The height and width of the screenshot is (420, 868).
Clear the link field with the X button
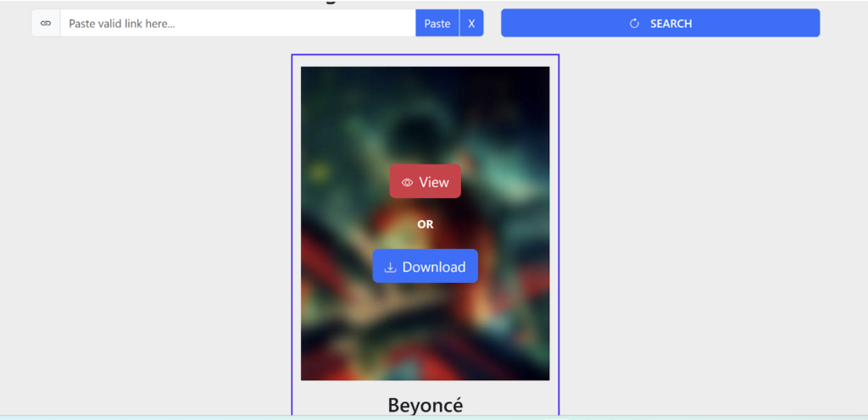(x=471, y=23)
